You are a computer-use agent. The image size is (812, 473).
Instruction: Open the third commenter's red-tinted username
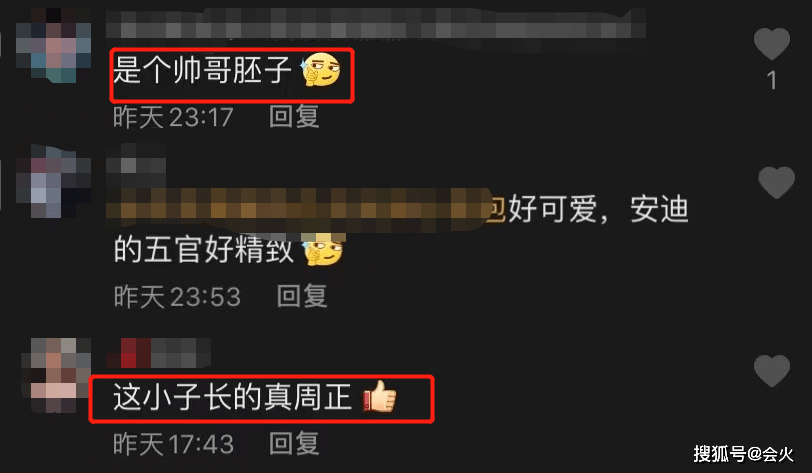[x=158, y=353]
